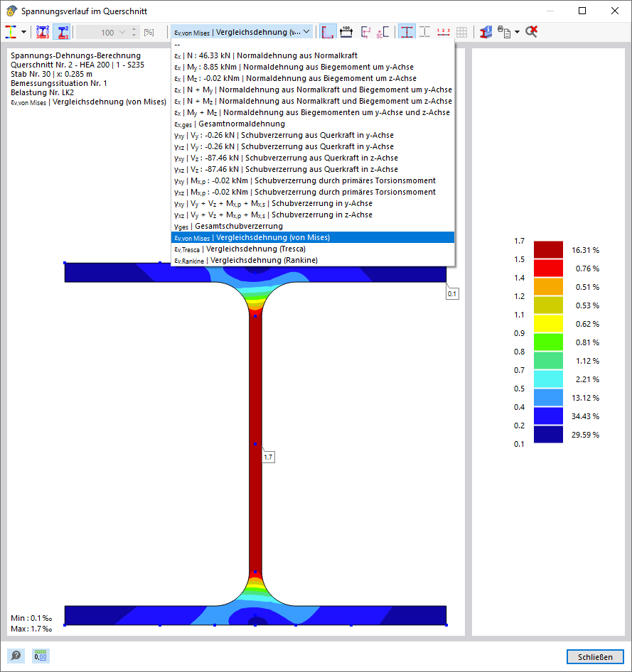Open dropdown arrow next to I-section icon
Screen dimensions: 632x672
coord(23,32)
